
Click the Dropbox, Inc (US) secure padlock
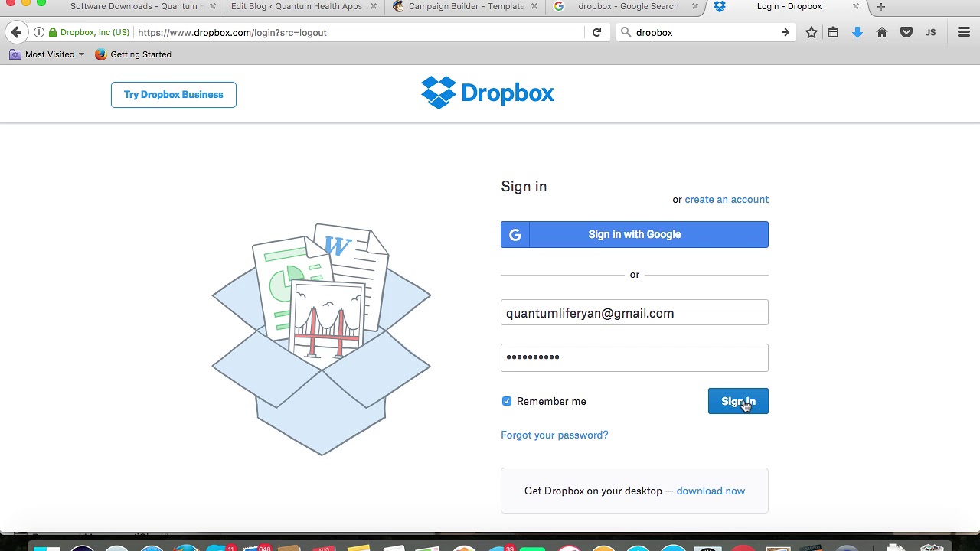click(x=53, y=32)
